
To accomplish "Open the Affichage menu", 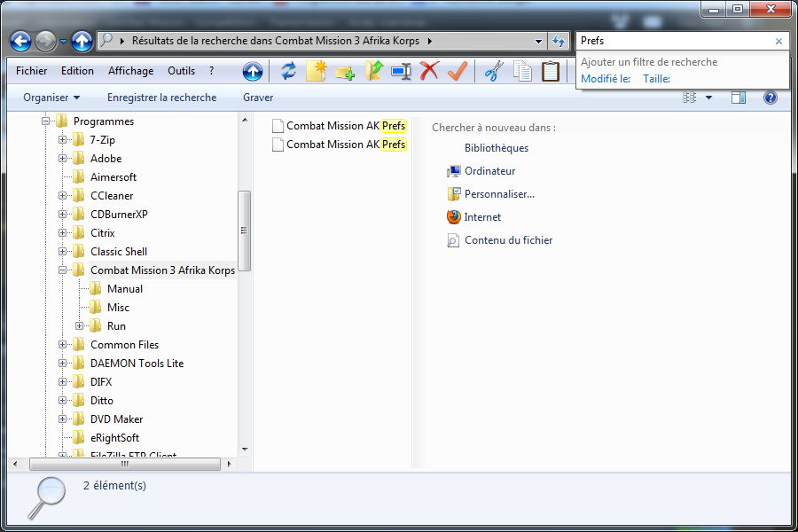I will [131, 71].
